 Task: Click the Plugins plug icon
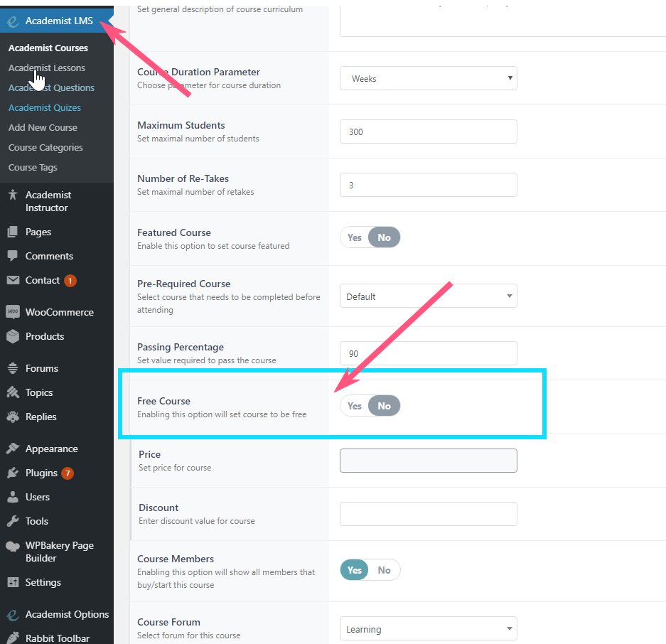coord(13,473)
